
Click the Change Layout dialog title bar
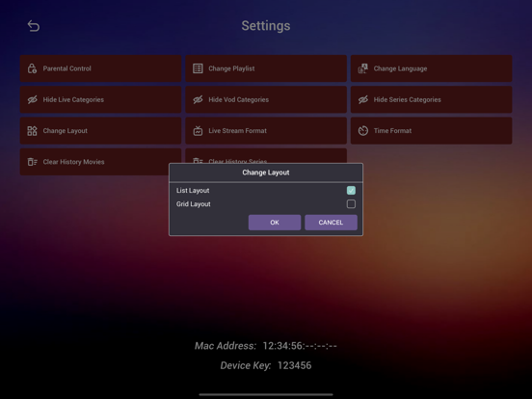[x=266, y=173]
